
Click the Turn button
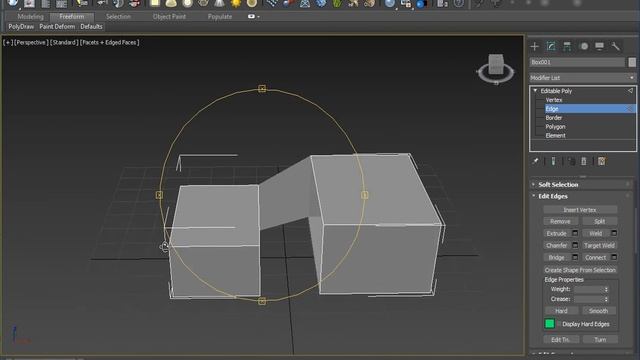(x=600, y=340)
